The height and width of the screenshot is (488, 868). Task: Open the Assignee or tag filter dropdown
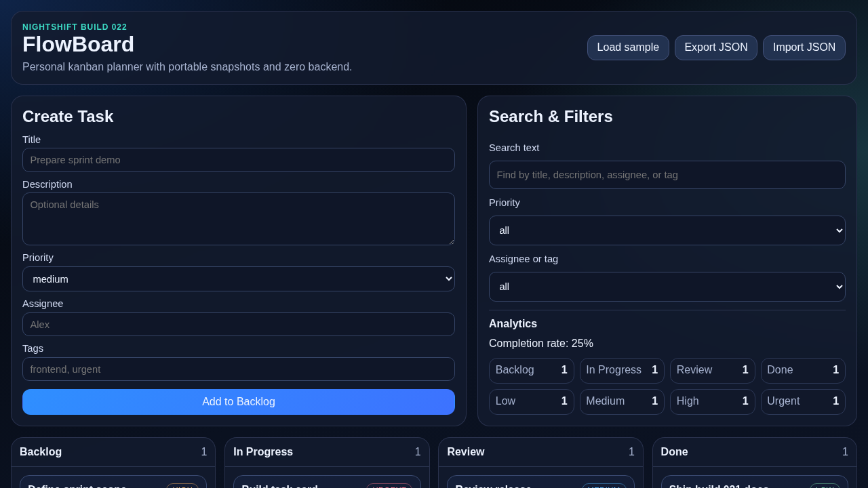tap(667, 287)
